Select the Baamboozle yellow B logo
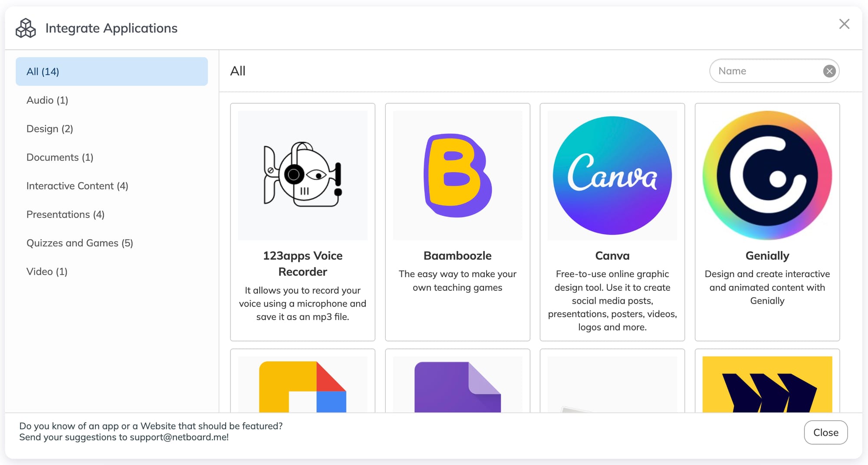This screenshot has width=868, height=465. click(x=457, y=175)
